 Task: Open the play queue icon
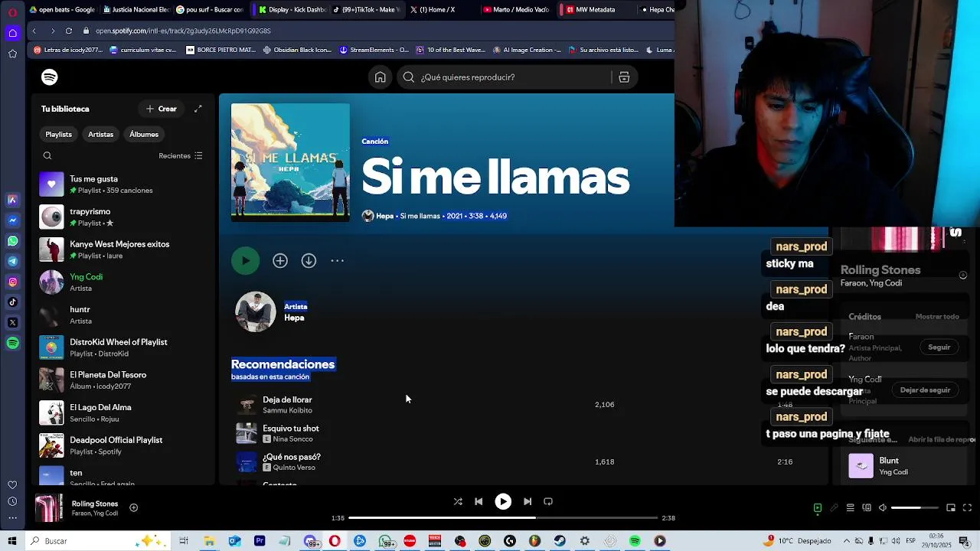(x=850, y=508)
